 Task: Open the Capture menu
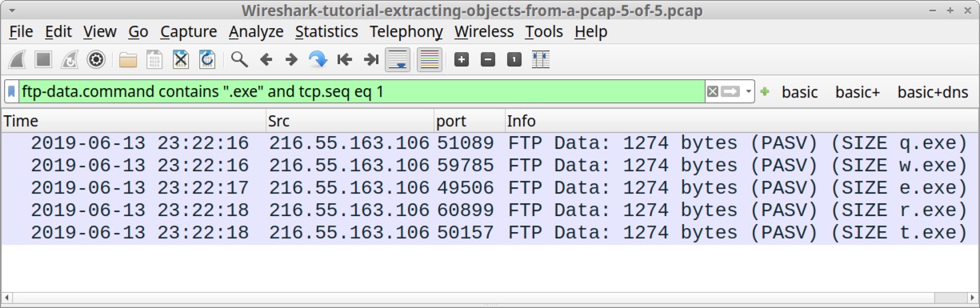pos(189,31)
